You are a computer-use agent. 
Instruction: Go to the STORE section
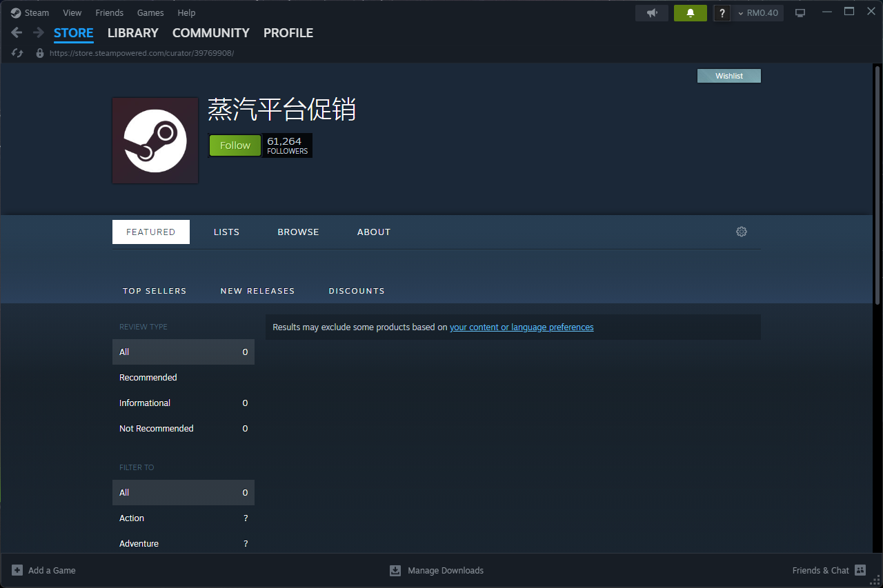click(74, 33)
